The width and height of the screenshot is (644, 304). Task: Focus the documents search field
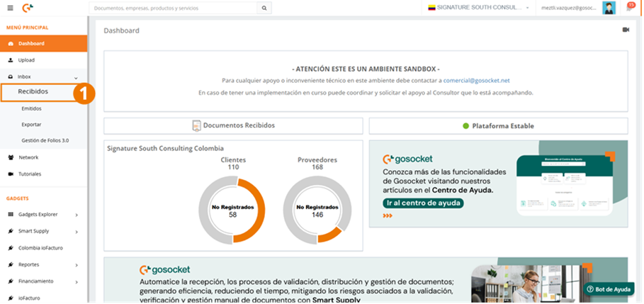pyautogui.click(x=173, y=8)
